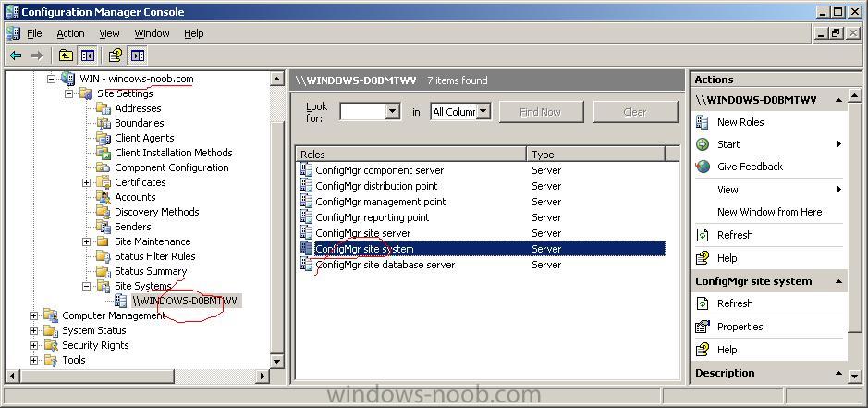This screenshot has height=408, width=868.
Task: Click the Senders tree icon
Action: pyautogui.click(x=104, y=227)
